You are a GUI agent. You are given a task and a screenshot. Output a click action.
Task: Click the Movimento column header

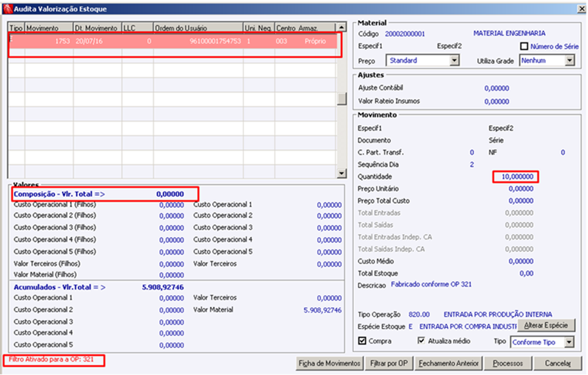coord(49,28)
